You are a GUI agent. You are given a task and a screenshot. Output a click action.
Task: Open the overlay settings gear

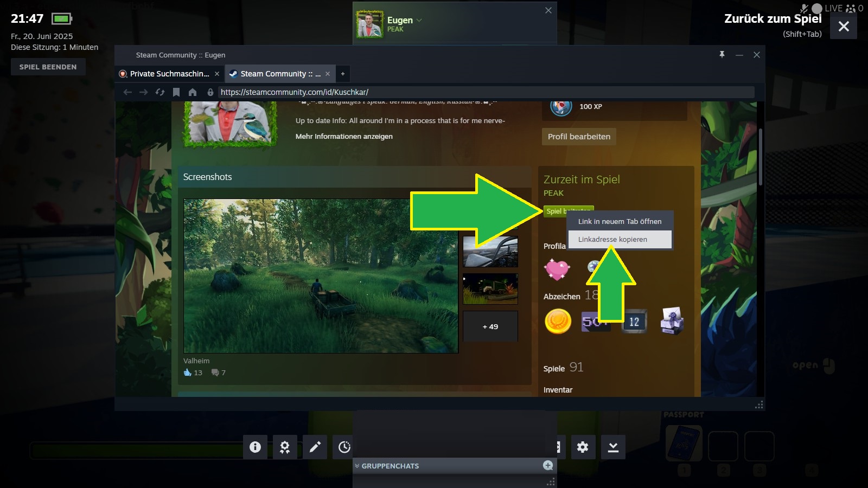[583, 447]
